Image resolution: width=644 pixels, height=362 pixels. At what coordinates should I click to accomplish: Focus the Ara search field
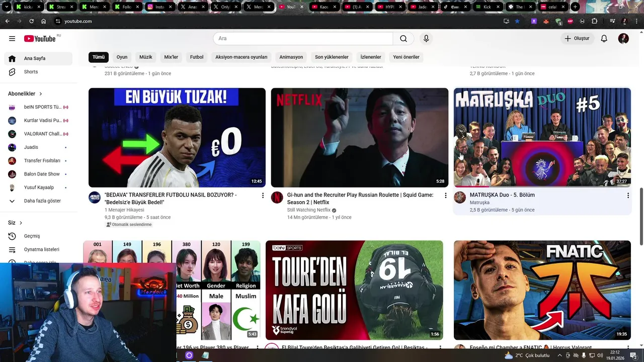303,39
